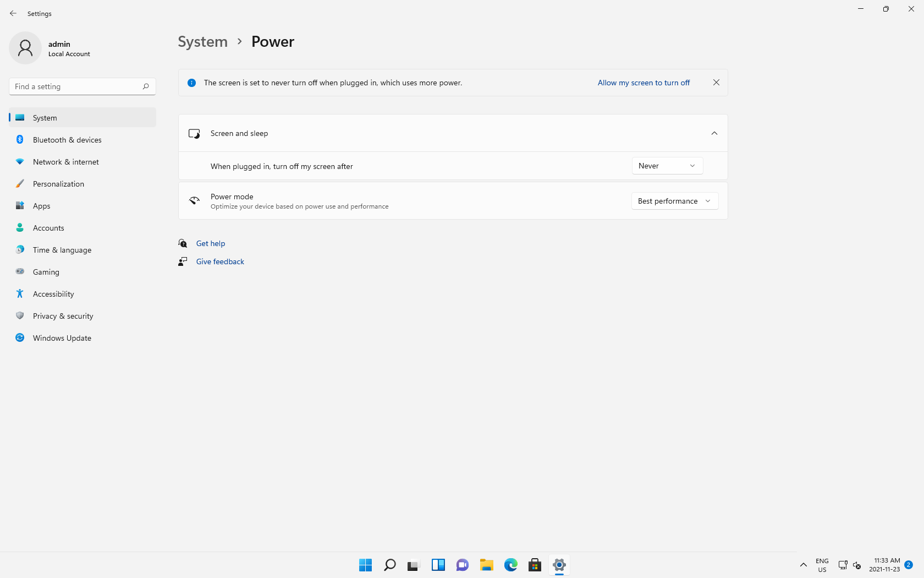Open File Explorer from the taskbar
Image resolution: width=924 pixels, height=578 pixels.
tap(487, 565)
